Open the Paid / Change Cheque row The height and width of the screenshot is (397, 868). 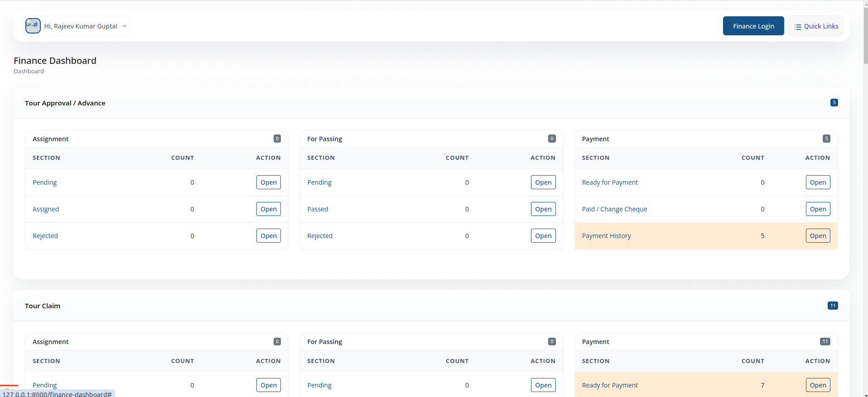[x=818, y=209]
